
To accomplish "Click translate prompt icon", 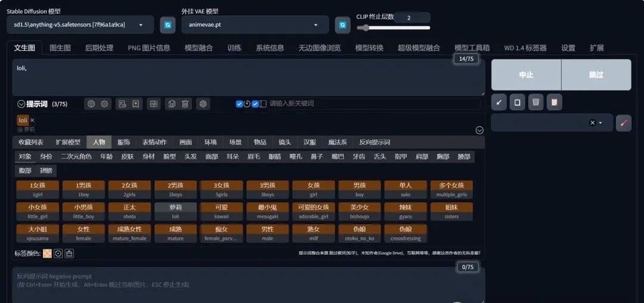I will (x=154, y=104).
